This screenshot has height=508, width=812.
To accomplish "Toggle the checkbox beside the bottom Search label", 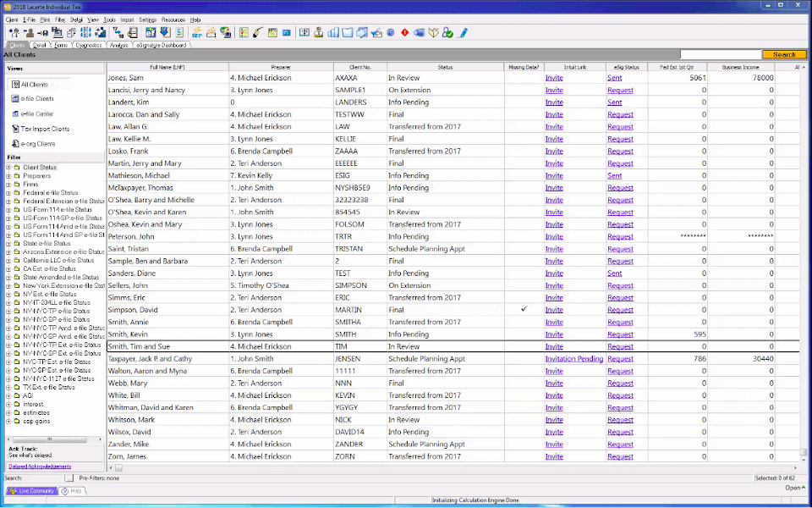I will click(69, 478).
